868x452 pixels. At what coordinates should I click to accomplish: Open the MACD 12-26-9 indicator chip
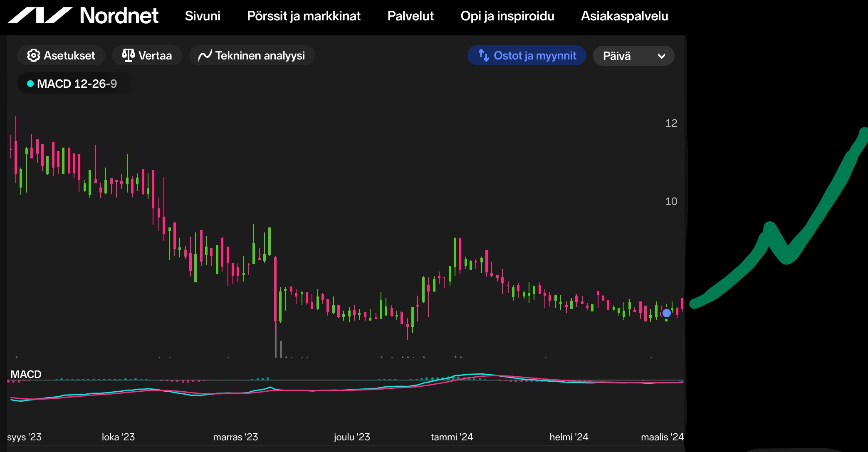pyautogui.click(x=77, y=84)
